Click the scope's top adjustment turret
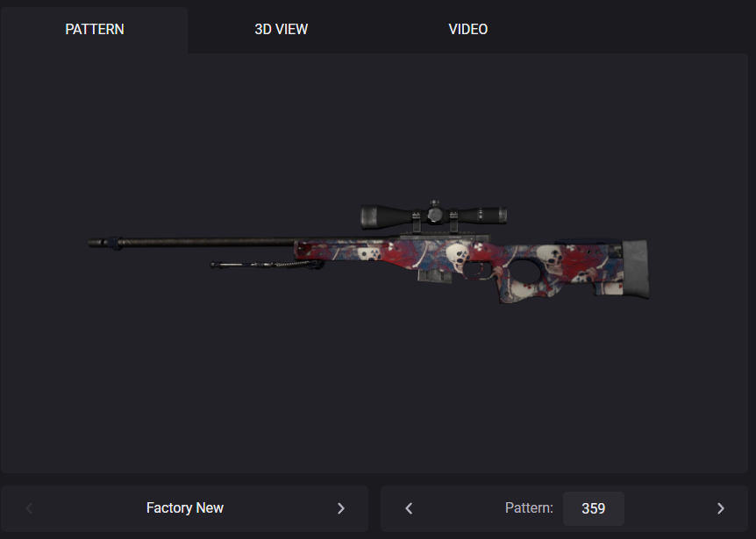The width and height of the screenshot is (756, 539). point(434,203)
